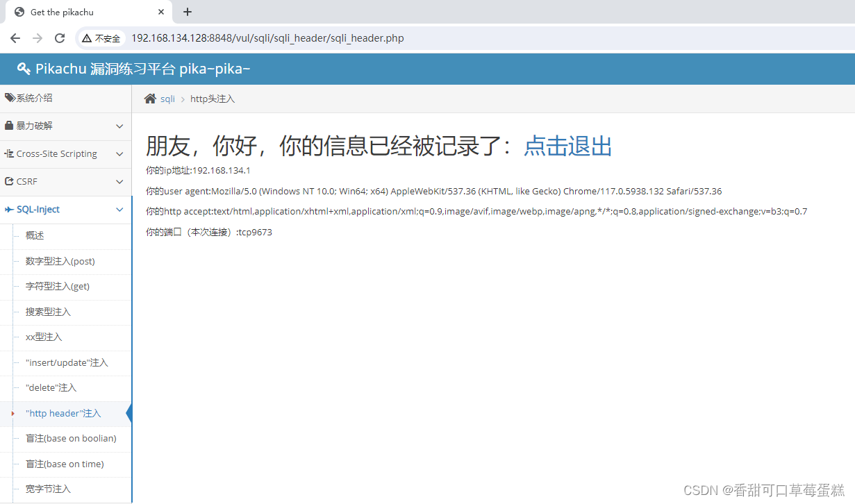Screen dimensions: 855x504
Task: Open "insert/update"注入 item
Action: point(67,362)
